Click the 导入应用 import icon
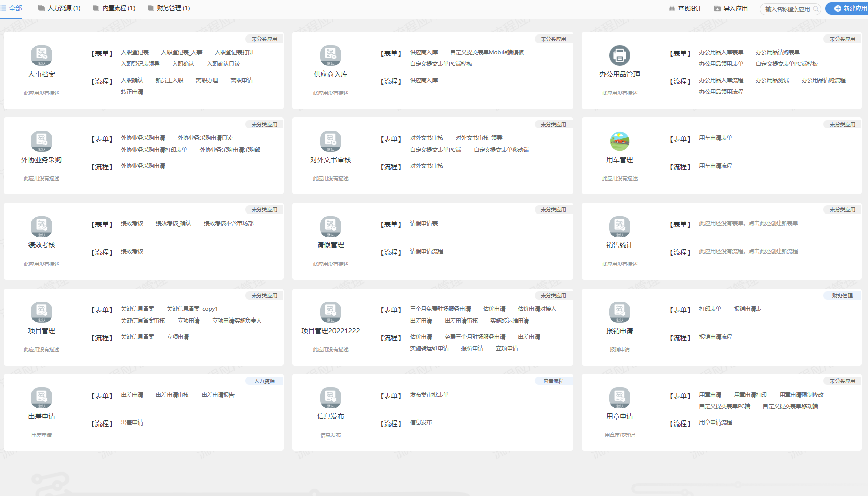This screenshot has height=496, width=868. click(x=717, y=9)
